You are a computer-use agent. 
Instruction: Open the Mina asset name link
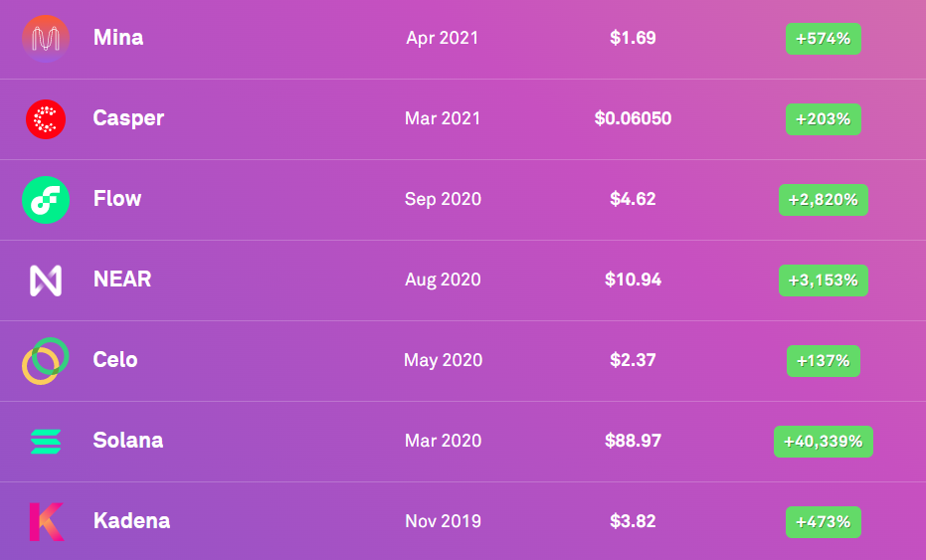click(118, 38)
